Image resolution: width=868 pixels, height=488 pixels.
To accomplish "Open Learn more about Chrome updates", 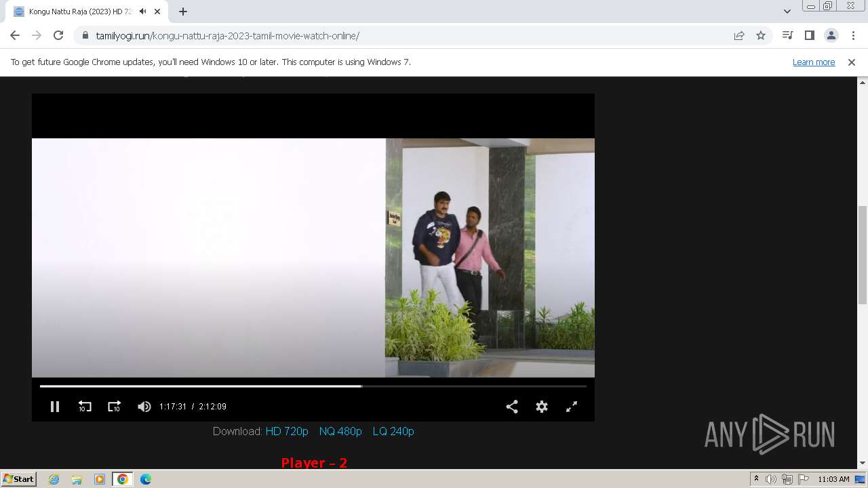I will pyautogui.click(x=814, y=62).
